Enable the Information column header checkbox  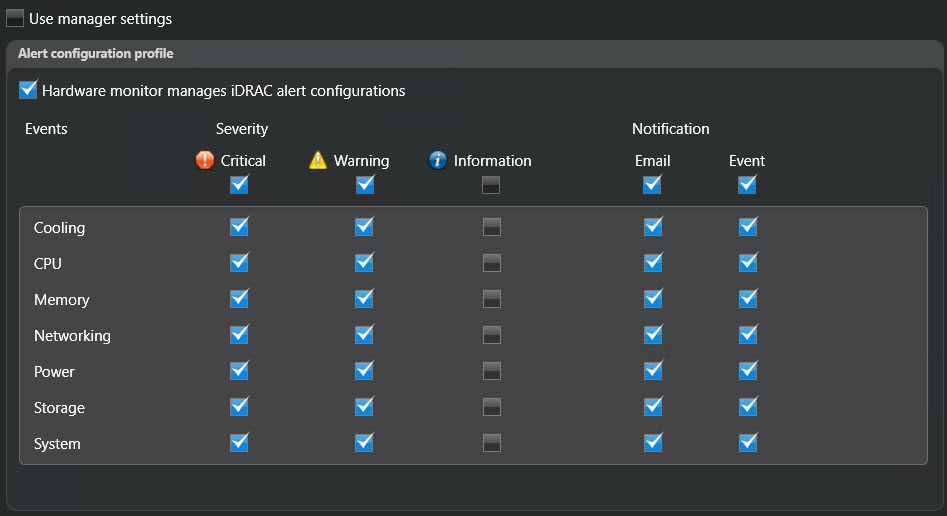491,184
